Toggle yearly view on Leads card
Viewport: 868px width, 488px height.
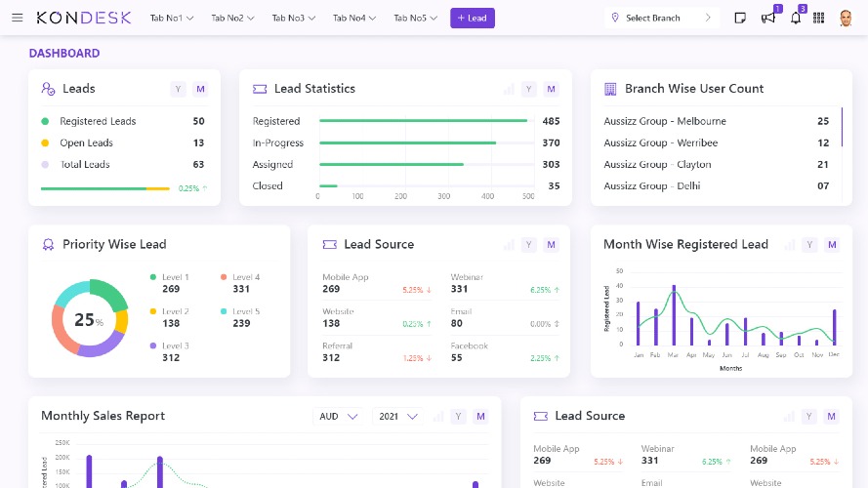pyautogui.click(x=178, y=89)
